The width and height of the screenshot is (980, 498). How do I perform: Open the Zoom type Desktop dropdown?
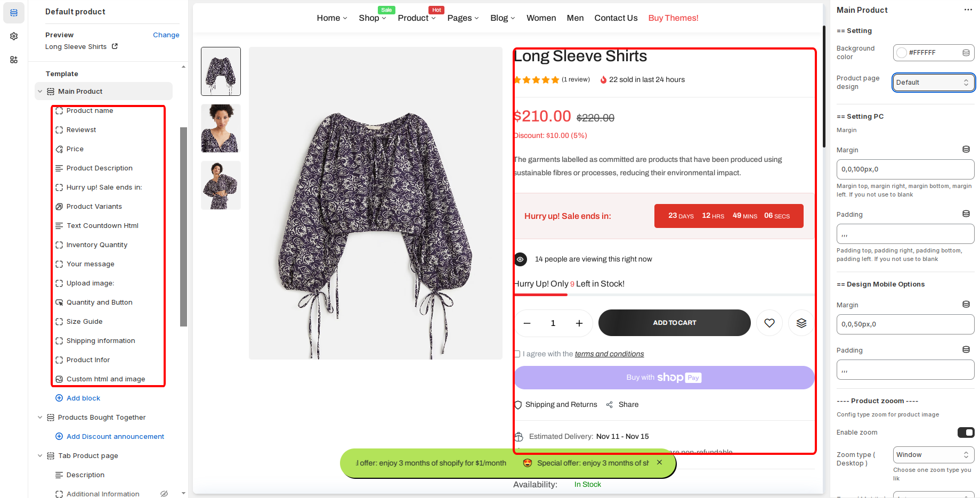933,455
